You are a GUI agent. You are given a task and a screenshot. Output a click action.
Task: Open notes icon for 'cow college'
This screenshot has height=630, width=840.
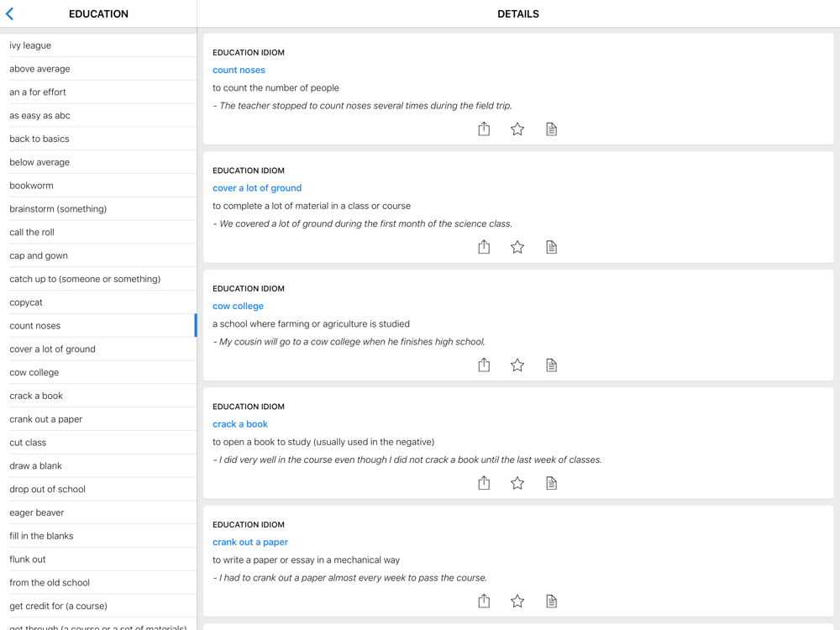551,365
